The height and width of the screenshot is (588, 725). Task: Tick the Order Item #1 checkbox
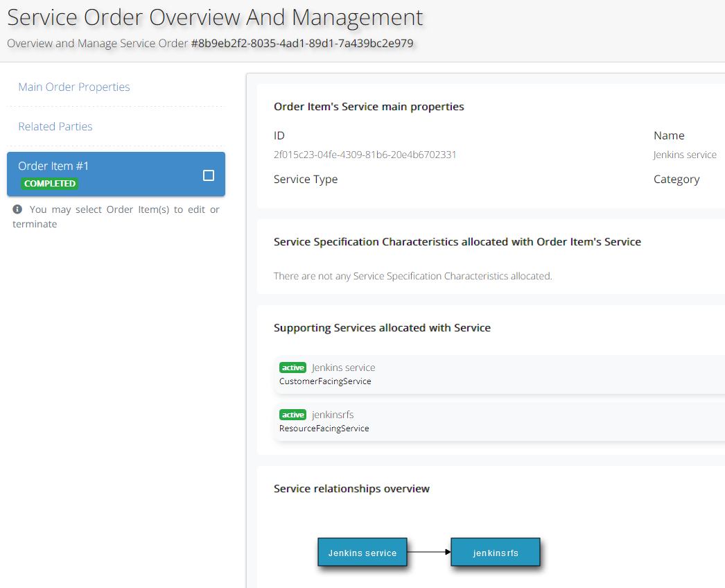(209, 175)
